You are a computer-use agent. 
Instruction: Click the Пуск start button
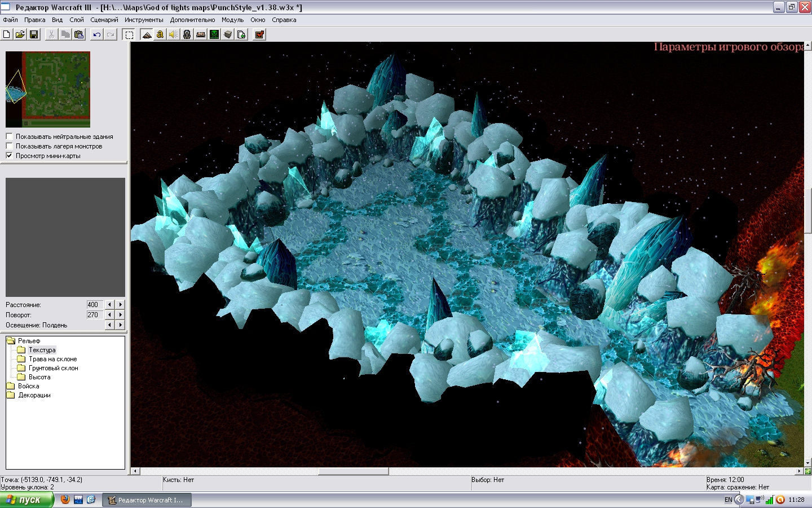pyautogui.click(x=27, y=500)
